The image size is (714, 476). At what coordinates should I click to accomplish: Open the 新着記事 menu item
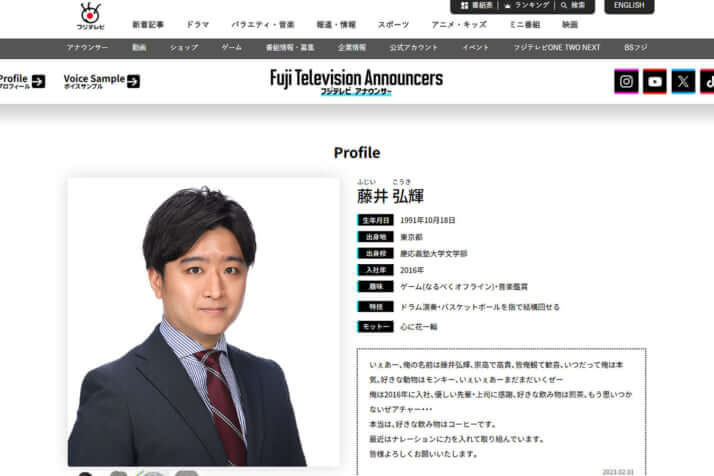coord(146,24)
